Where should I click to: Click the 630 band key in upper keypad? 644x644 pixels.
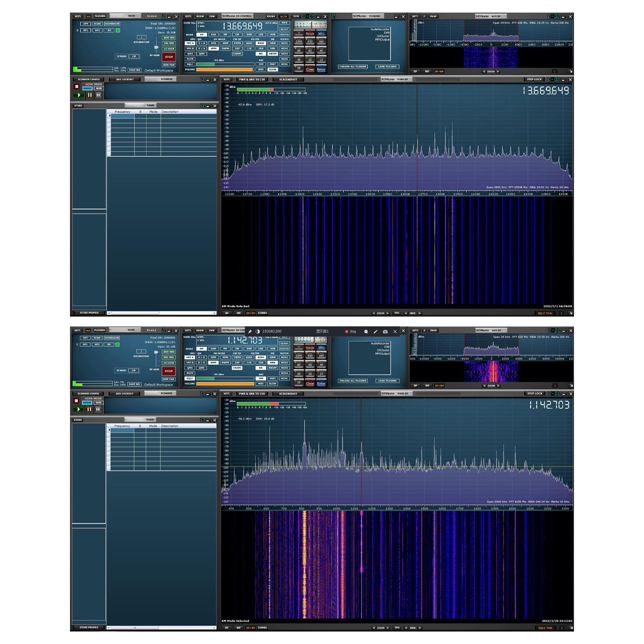310,41
